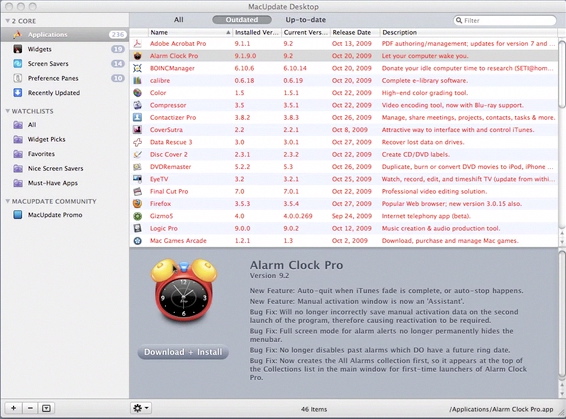The width and height of the screenshot is (566, 419).
Task: Click the Firefox app icon
Action: tap(138, 204)
